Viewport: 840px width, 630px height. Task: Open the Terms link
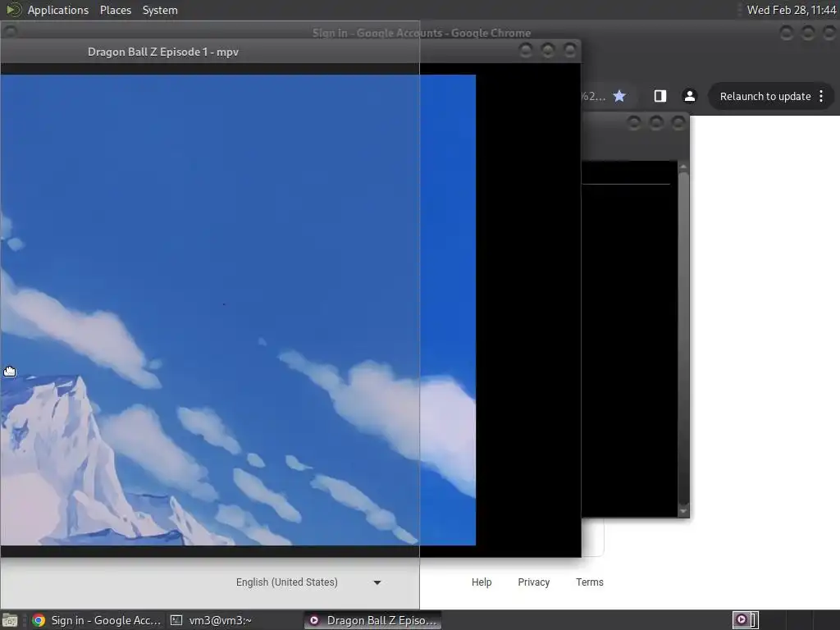pyautogui.click(x=589, y=582)
